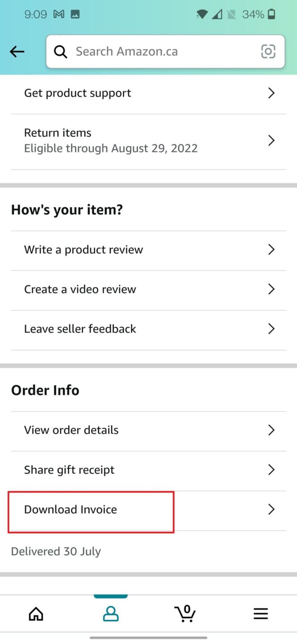Open the shopping cart icon
The width and height of the screenshot is (297, 644).
(x=185, y=614)
